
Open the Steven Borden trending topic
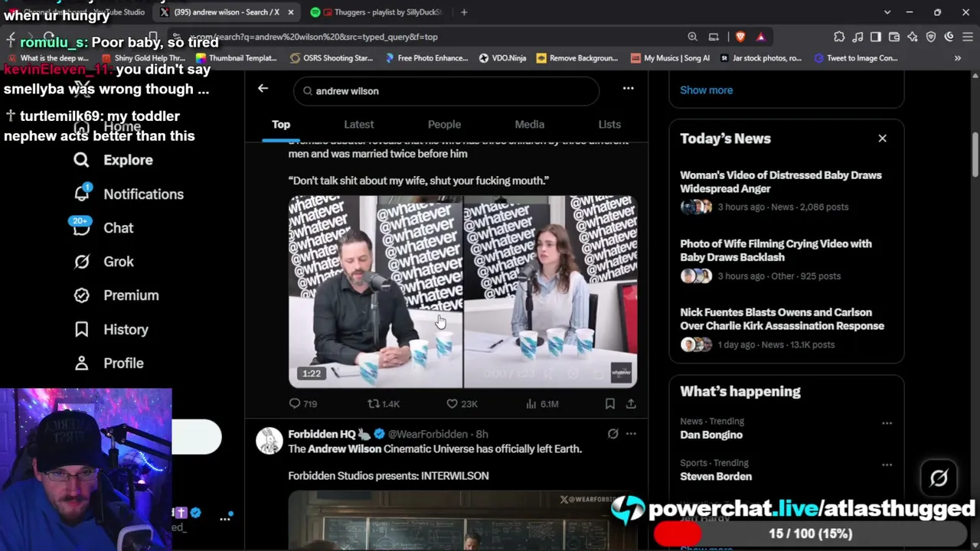(x=716, y=476)
